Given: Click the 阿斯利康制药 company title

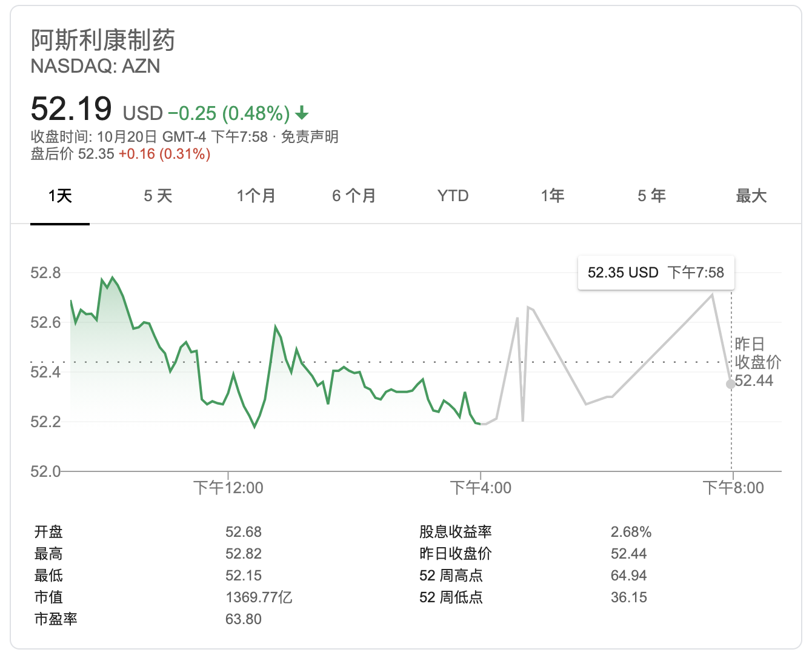Looking at the screenshot, I should click(x=103, y=40).
